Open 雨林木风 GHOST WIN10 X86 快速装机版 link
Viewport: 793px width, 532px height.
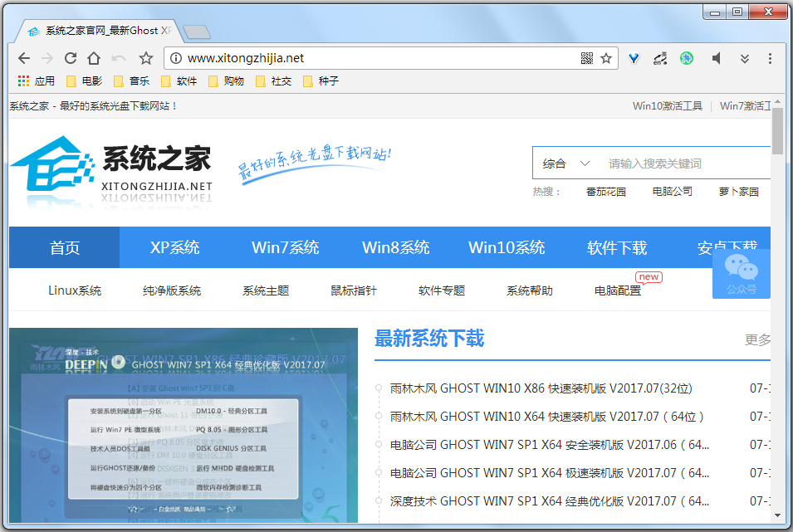[541, 388]
